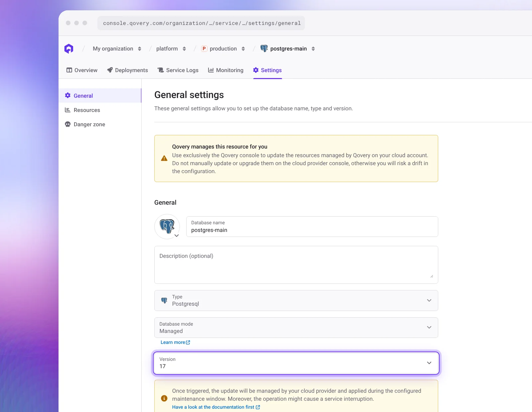Screen dimensions: 532x412
Task: Open the Type Postgresql dropdown
Action: (x=296, y=301)
